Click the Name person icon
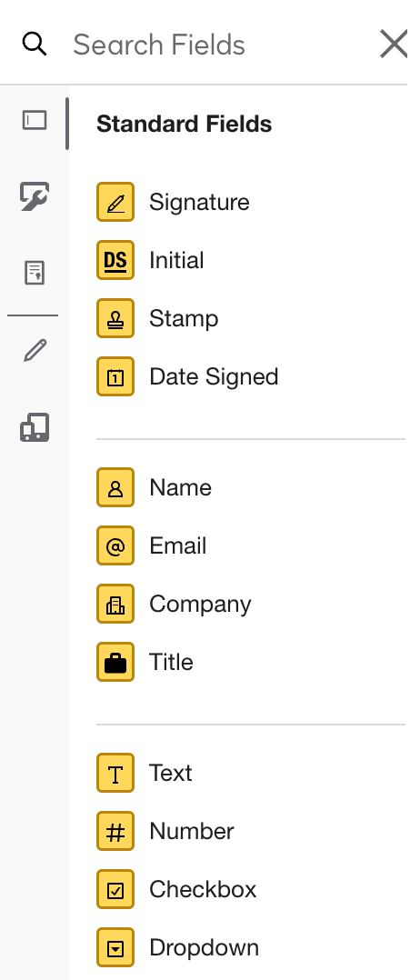 [x=115, y=487]
